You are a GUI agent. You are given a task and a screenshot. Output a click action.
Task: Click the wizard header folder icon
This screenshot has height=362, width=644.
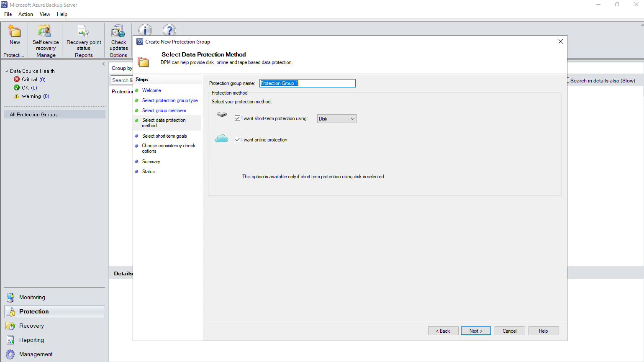click(x=143, y=62)
